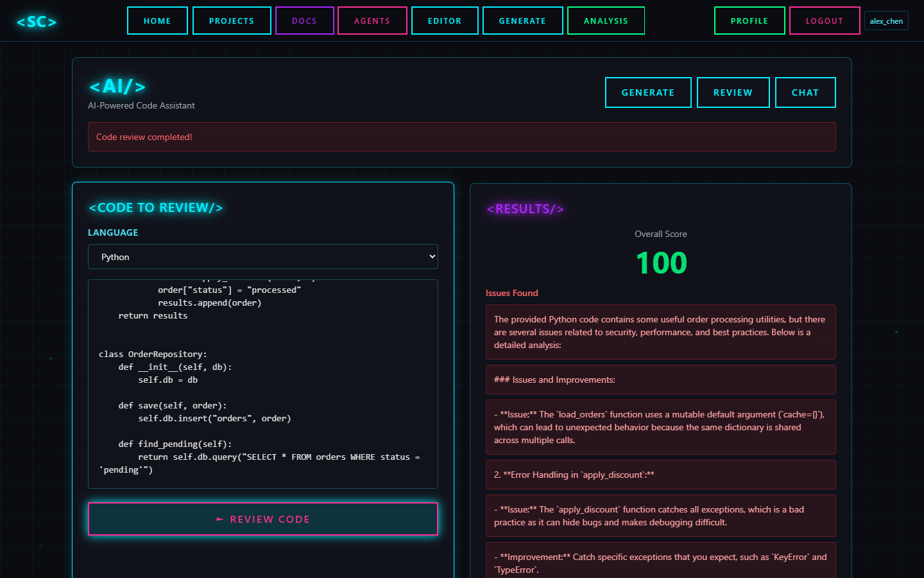Image resolution: width=924 pixels, height=578 pixels.
Task: Click the mutable default argument issue entry
Action: 661,427
